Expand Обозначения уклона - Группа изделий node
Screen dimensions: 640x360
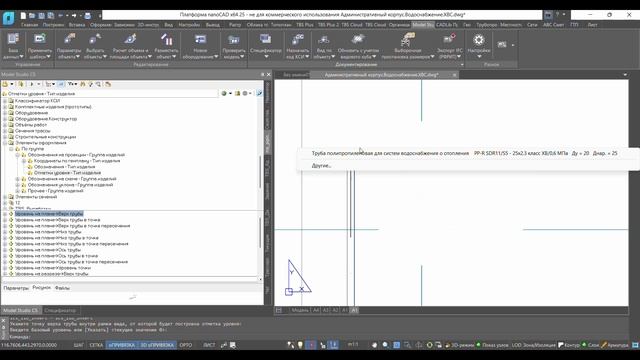(x=18, y=185)
